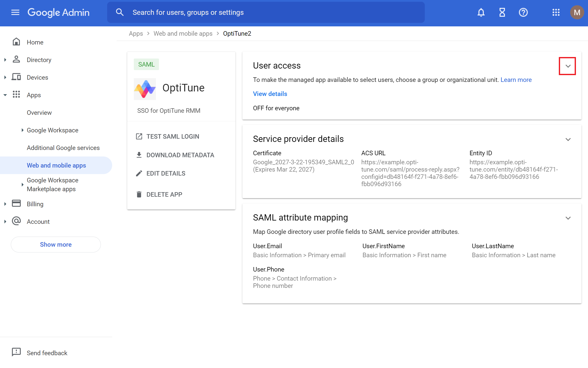Click Send feedback text
This screenshot has width=588, height=368.
[47, 353]
